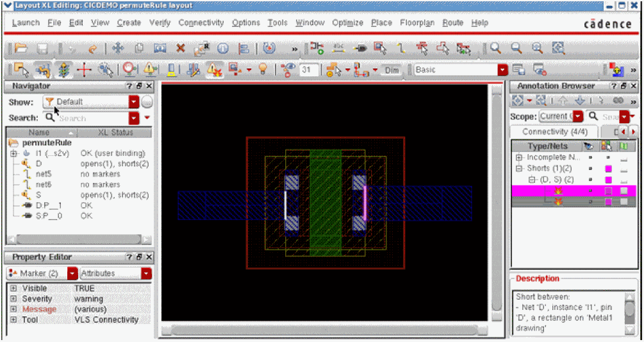The image size is (644, 342).
Task: Expand the Incomplete Nets tree node
Action: 519,157
